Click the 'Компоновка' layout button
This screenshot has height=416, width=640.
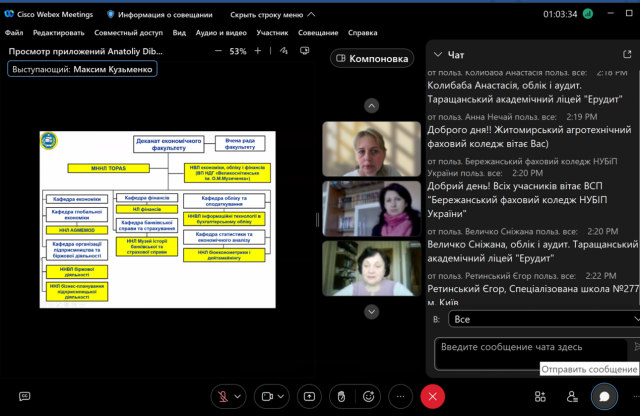tap(371, 59)
